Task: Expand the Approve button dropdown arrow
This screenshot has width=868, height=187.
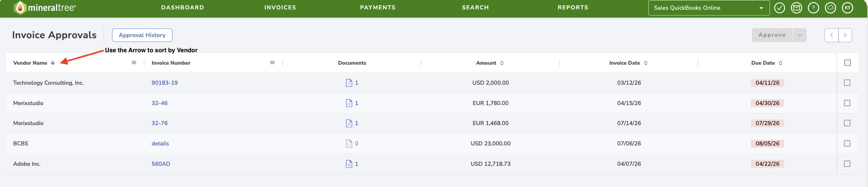Action: pos(800,35)
